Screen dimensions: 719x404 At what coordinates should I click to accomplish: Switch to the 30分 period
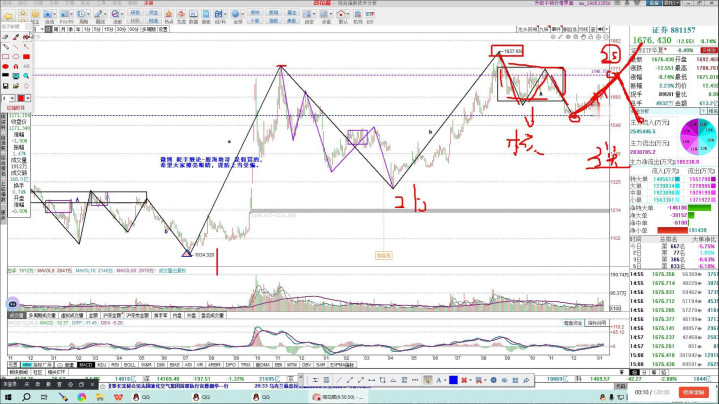click(x=121, y=29)
